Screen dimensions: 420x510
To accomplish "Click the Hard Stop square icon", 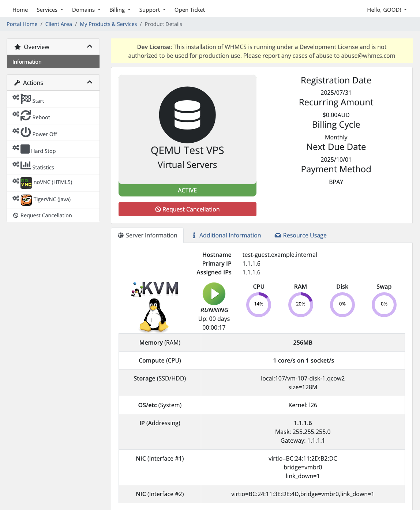I will 25,149.
